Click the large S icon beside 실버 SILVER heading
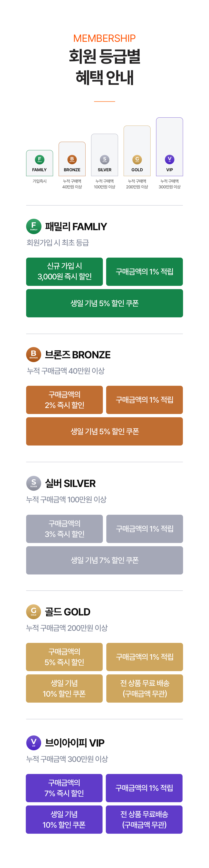 coord(34,483)
